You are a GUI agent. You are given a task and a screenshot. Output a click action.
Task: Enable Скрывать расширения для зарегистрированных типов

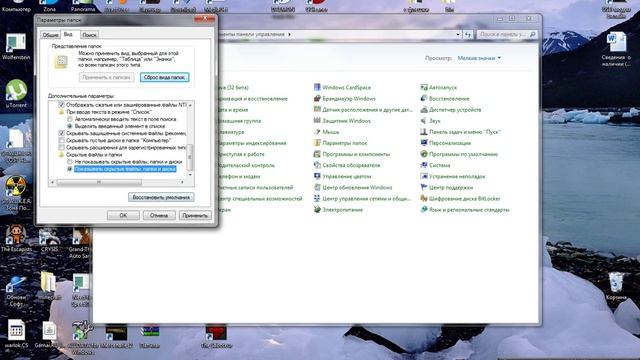coord(62,147)
